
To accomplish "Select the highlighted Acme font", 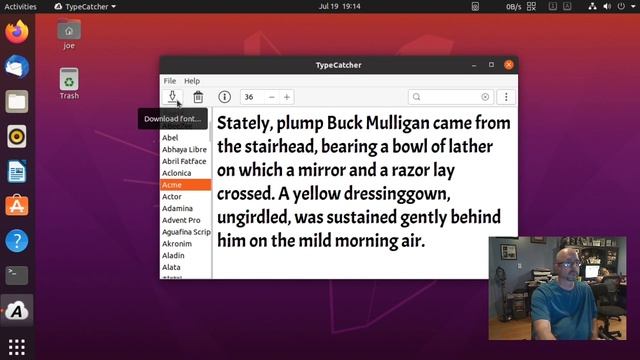I will [x=185, y=185].
